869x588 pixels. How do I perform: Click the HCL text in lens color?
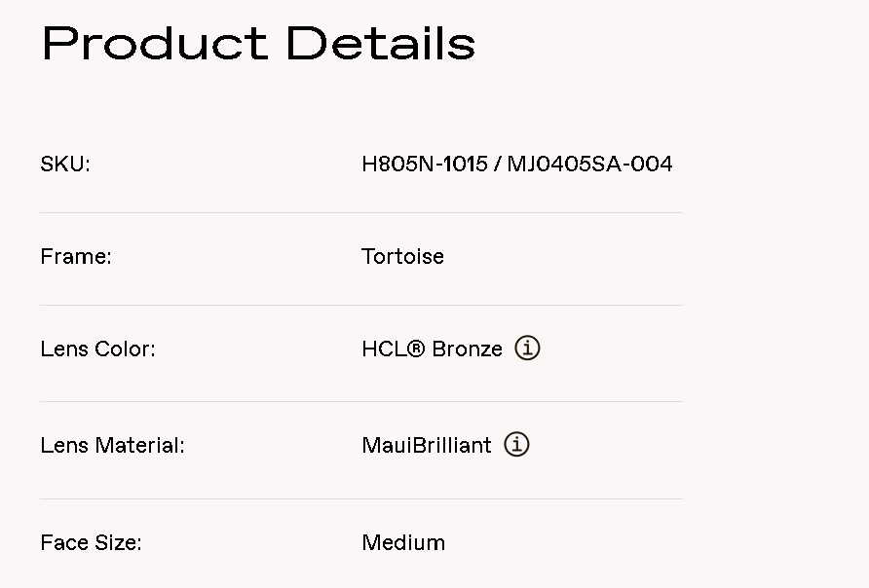(384, 349)
